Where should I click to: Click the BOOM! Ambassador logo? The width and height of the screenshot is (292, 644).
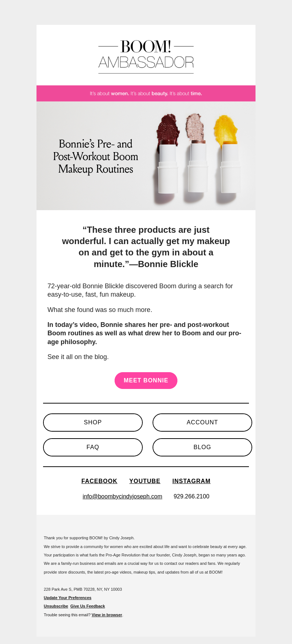[x=146, y=56]
